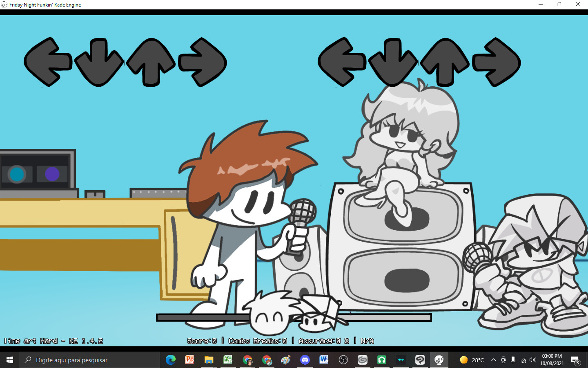Open PowerPoint from the taskbar
The height and width of the screenshot is (368, 588).
[189, 360]
